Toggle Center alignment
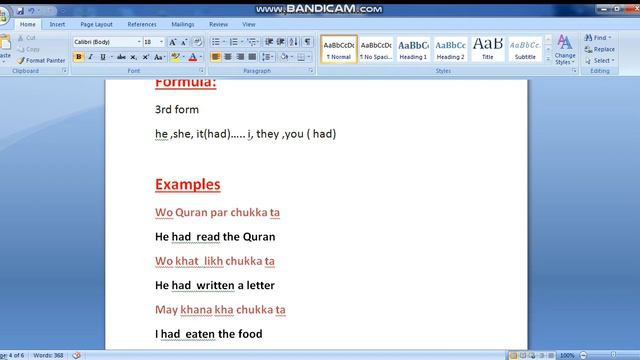This screenshot has width=640, height=360. point(228,57)
